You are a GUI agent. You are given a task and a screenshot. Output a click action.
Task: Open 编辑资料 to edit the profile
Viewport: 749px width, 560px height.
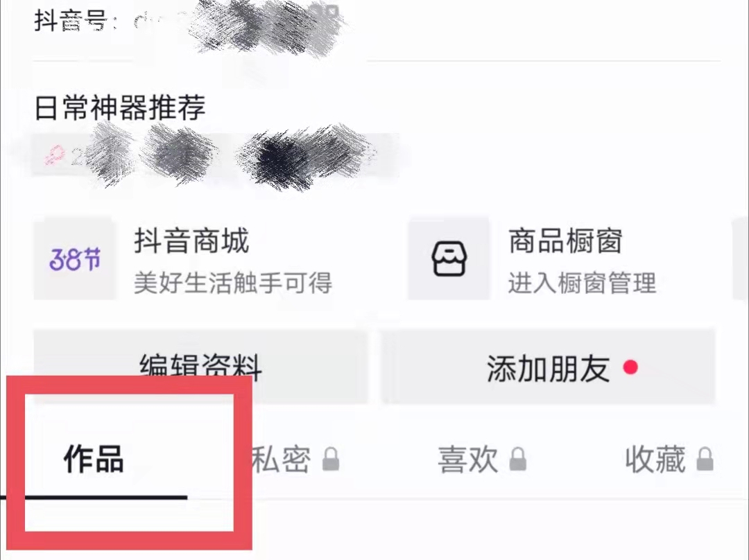click(x=200, y=367)
